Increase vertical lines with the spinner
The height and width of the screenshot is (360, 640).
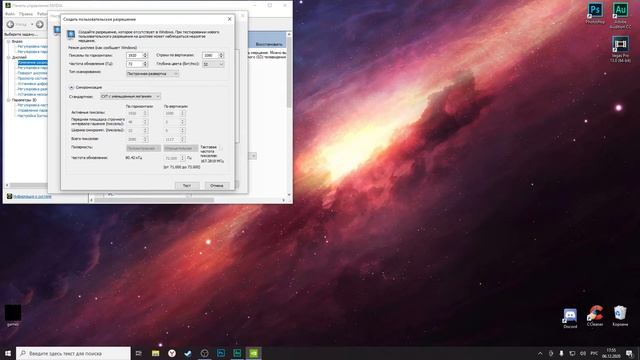pos(221,53)
